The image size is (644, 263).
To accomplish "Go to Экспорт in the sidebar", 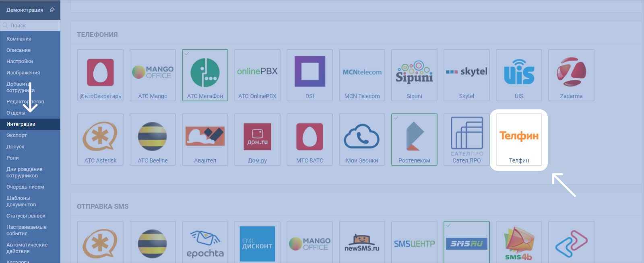I will (17, 136).
